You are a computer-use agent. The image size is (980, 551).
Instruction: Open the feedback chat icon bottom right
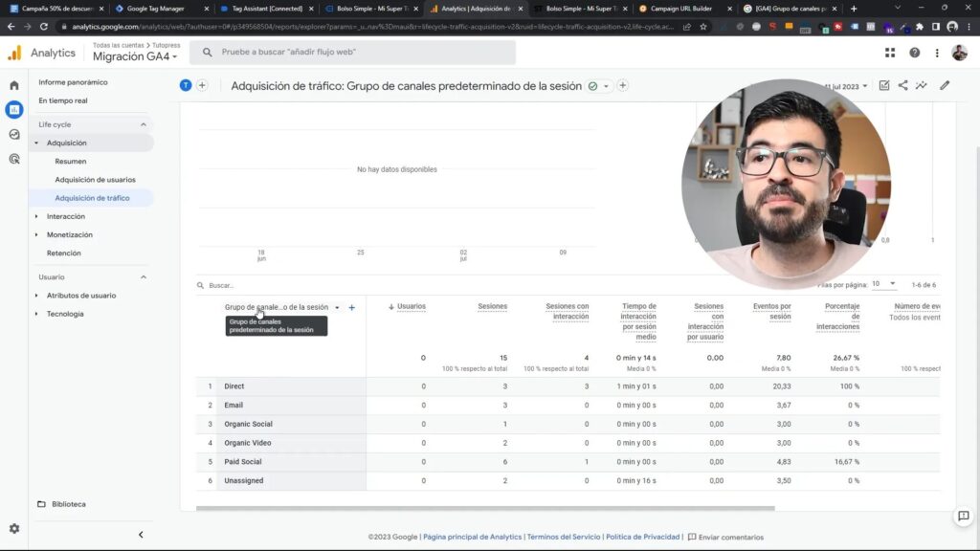click(x=963, y=516)
